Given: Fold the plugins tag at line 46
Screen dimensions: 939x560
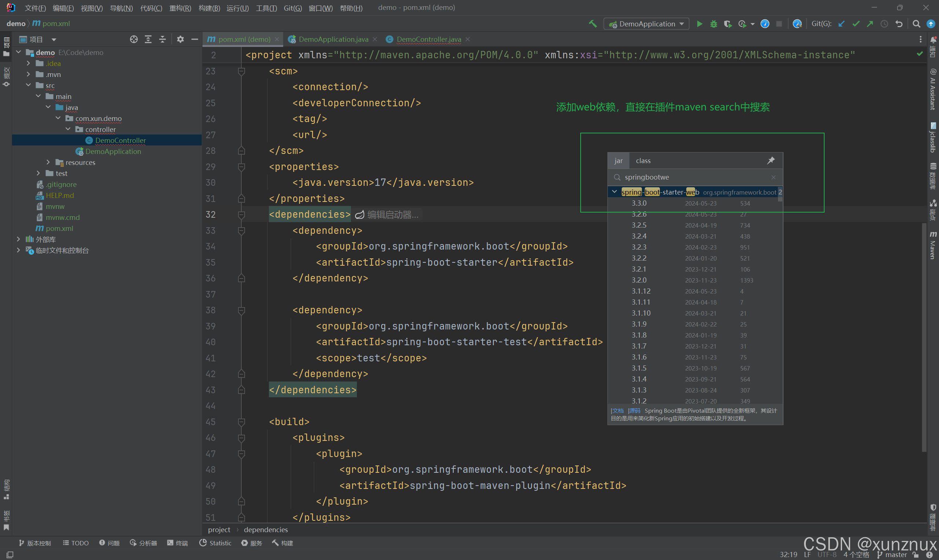Looking at the screenshot, I should coord(242,438).
